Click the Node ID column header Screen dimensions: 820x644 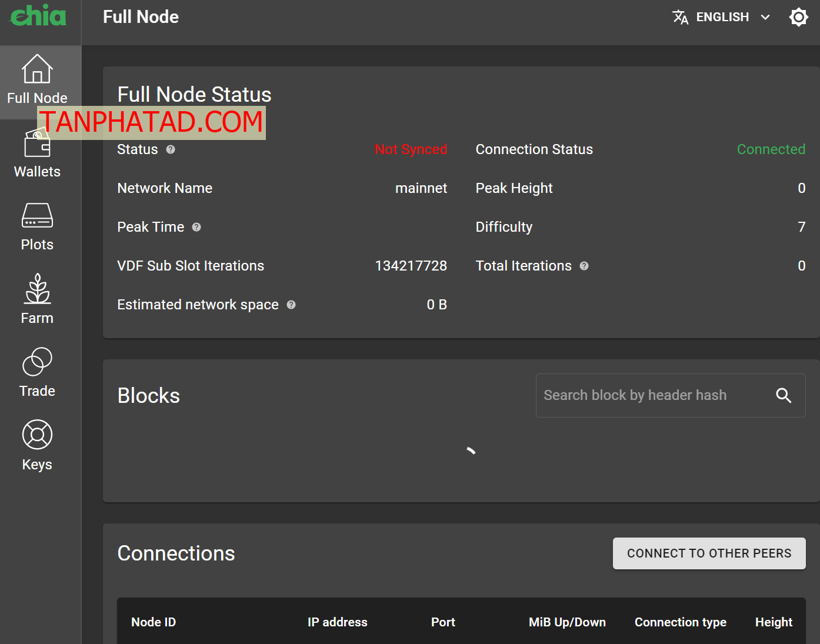click(x=154, y=622)
